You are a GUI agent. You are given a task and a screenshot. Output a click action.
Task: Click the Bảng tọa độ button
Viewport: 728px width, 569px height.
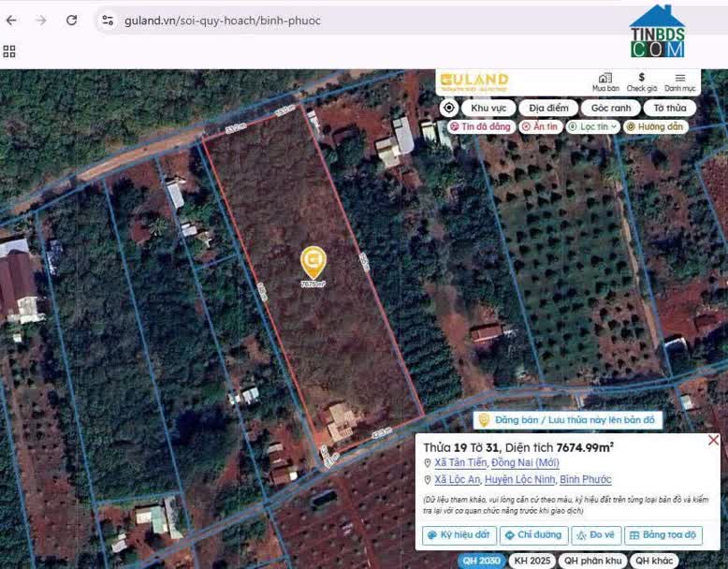click(662, 535)
